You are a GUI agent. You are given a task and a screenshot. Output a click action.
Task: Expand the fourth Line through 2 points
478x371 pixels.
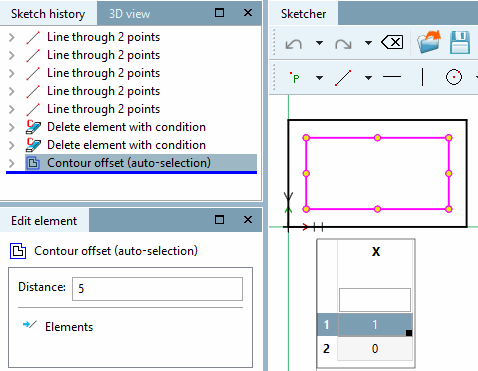pyautogui.click(x=12, y=91)
